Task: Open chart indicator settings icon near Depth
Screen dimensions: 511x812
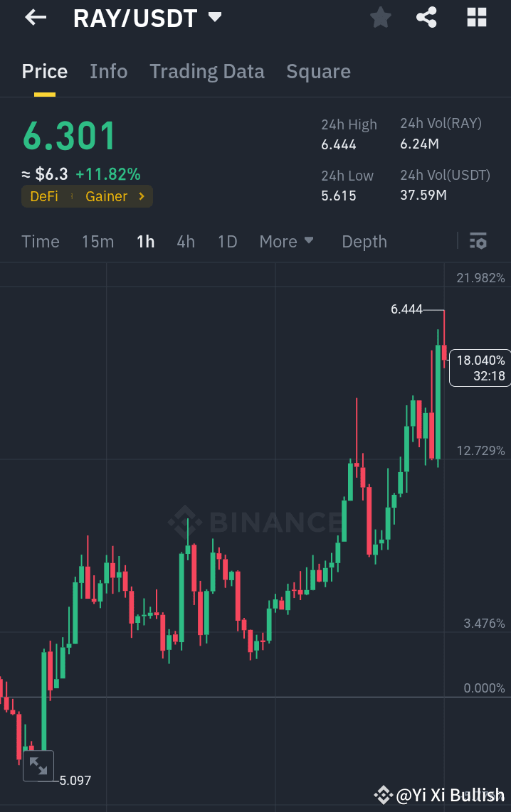Action: 478,241
